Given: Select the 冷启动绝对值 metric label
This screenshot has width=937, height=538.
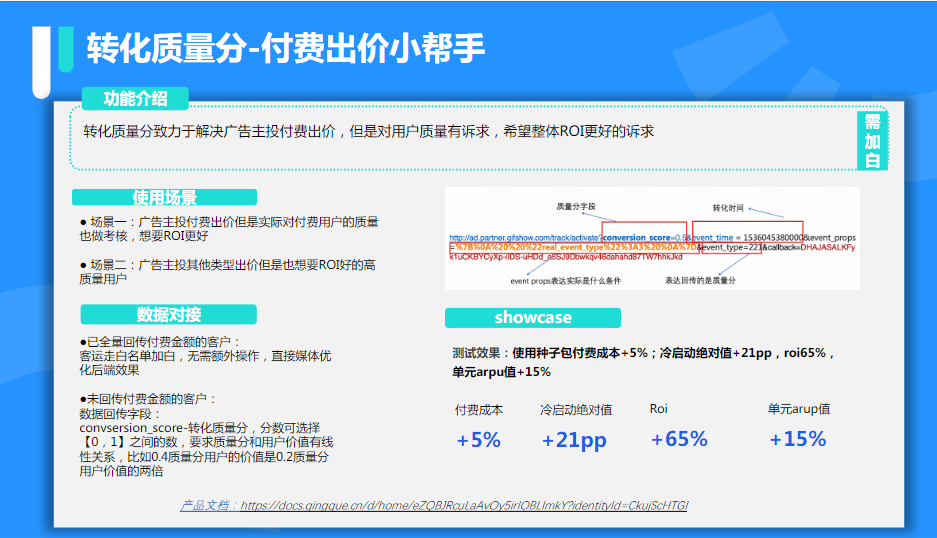Looking at the screenshot, I should pos(576,410).
